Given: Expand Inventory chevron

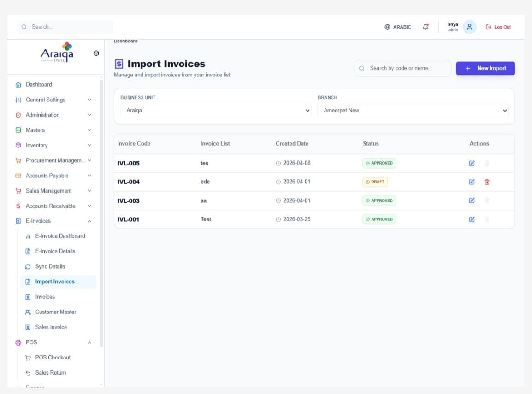Looking at the screenshot, I should click(x=89, y=145).
